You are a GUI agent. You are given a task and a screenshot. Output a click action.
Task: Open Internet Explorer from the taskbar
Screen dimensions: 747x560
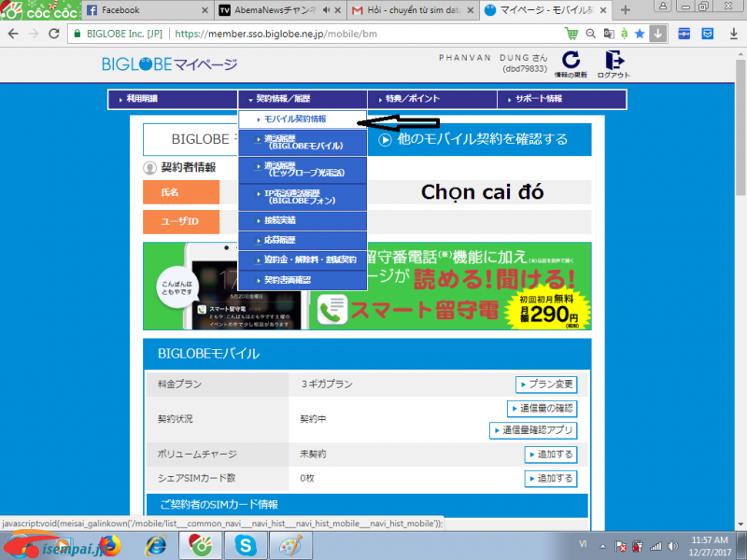[x=157, y=546]
